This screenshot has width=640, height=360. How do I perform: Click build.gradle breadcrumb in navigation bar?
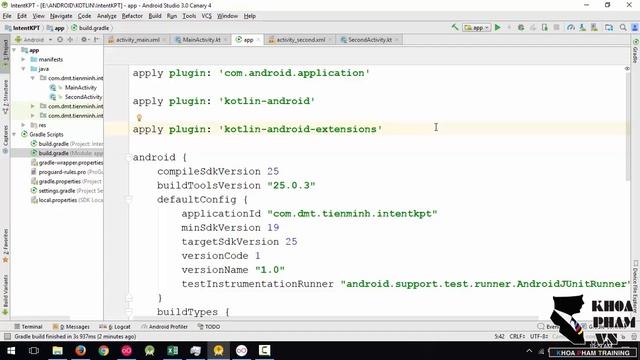tap(90, 28)
